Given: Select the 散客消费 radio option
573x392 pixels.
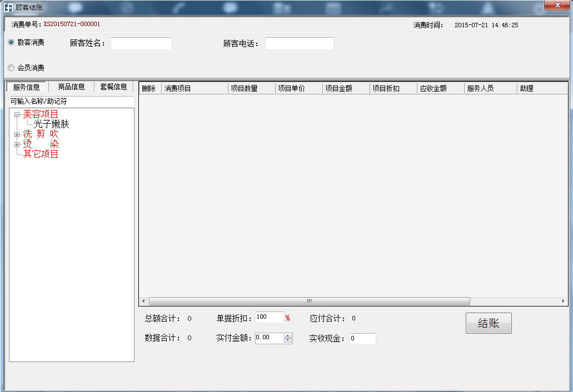Looking at the screenshot, I should click(x=11, y=42).
